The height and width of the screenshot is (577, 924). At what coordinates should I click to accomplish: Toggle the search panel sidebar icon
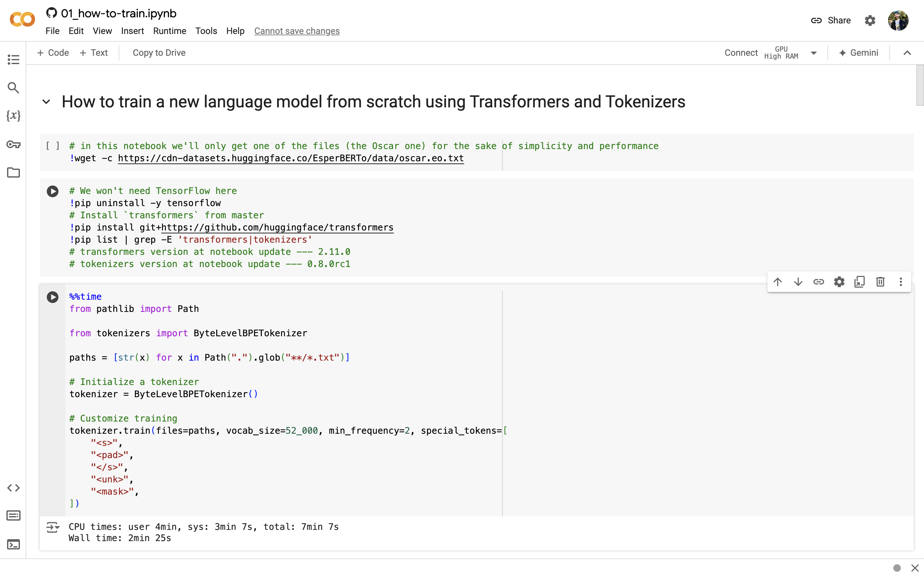(x=13, y=88)
